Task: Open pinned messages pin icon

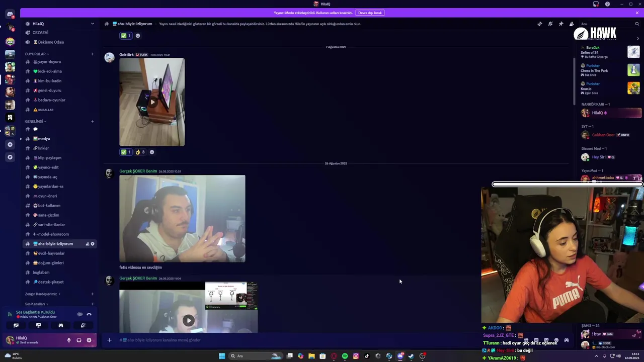Action: pos(560,24)
